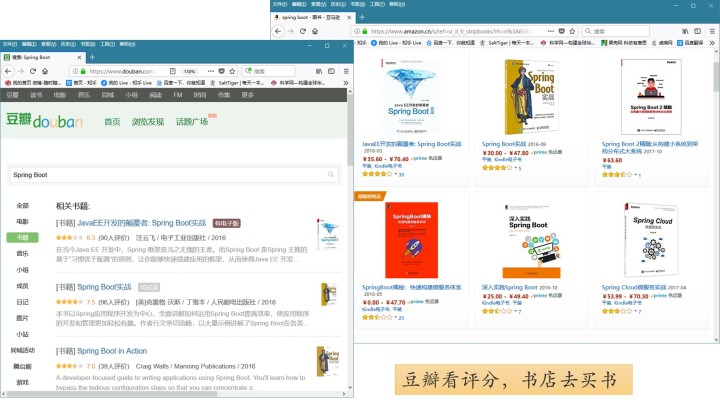
Task: Select the 电影 category in Douban sidebar
Action: tap(22, 221)
